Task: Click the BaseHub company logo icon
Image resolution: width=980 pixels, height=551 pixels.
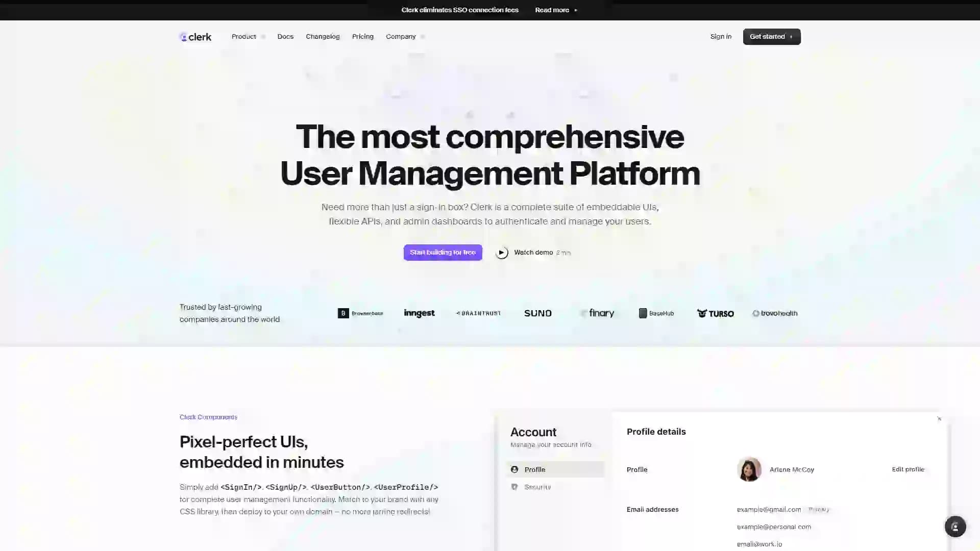Action: click(x=642, y=313)
